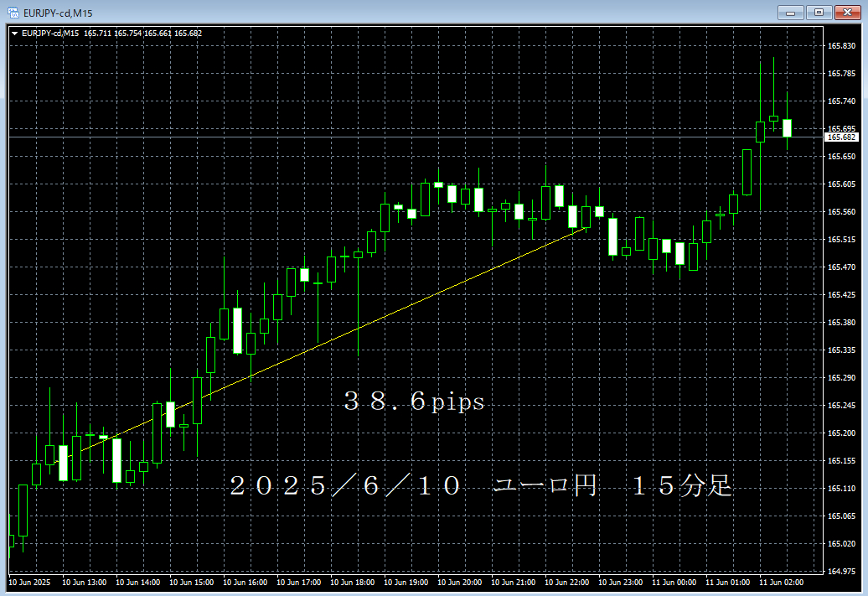Viewport: 868px width, 596px height.
Task: Click the '10 Jun 2025' time axis label
Action: [x=29, y=582]
